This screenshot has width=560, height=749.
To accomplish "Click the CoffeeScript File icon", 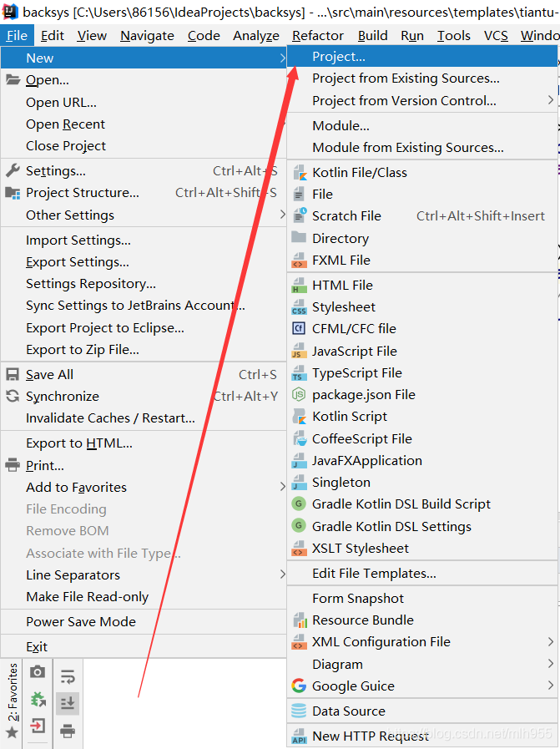I will (300, 438).
